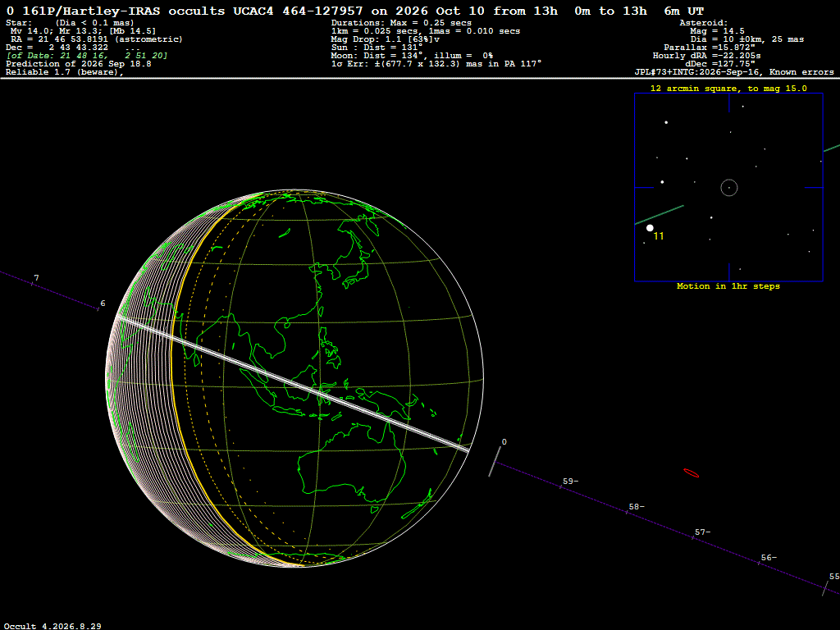Image resolution: width=840 pixels, height=630 pixels.
Task: Click the Motion in 1hr steps label
Action: [x=728, y=286]
